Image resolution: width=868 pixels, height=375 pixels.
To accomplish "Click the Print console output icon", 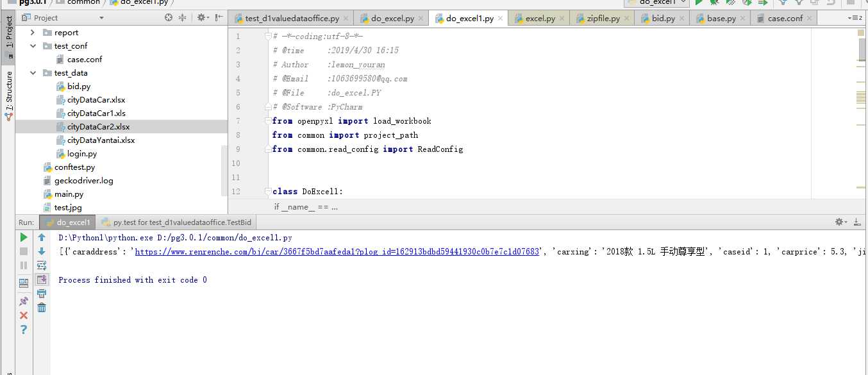I will pyautogui.click(x=42, y=294).
